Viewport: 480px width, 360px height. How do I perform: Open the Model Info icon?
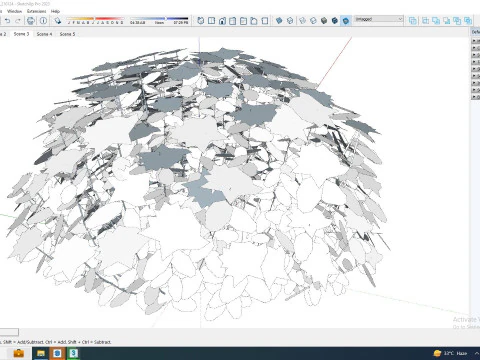click(x=43, y=21)
